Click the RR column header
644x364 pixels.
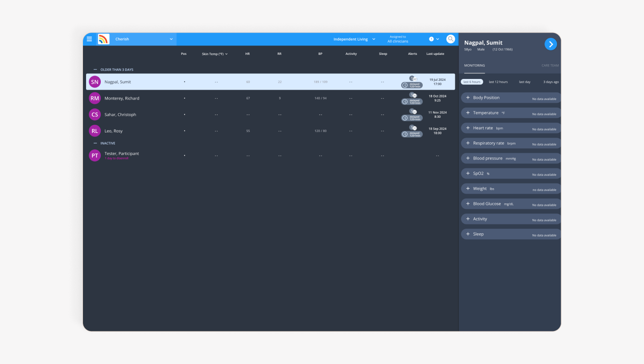[280, 54]
